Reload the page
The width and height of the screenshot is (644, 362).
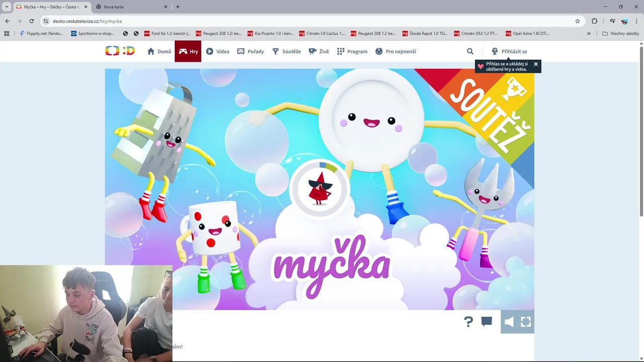point(31,21)
